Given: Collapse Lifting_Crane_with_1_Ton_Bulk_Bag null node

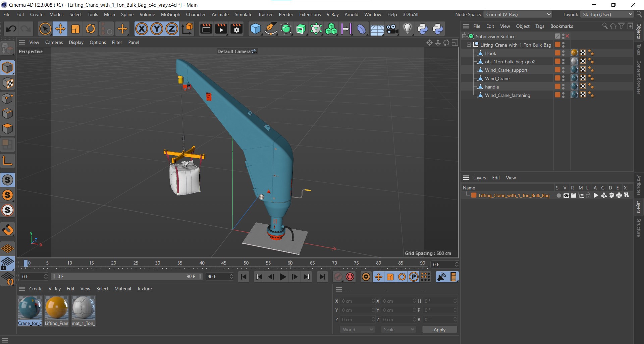Looking at the screenshot, I should (469, 45).
